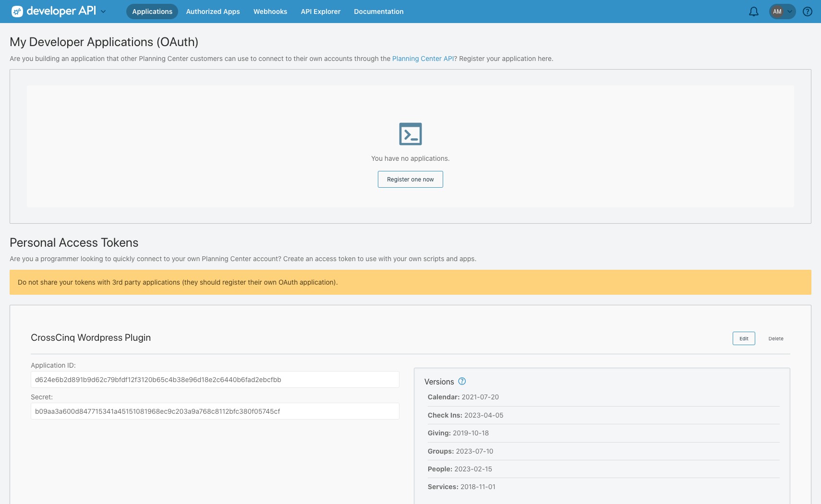Click the Giving version 2019-10-18 row
Image resolution: width=821 pixels, height=504 pixels.
[604, 433]
